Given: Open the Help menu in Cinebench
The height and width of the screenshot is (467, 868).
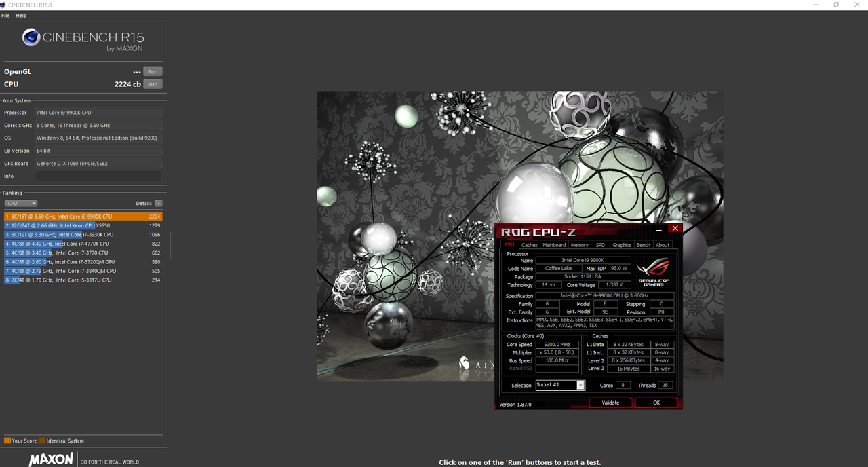Looking at the screenshot, I should (x=21, y=16).
